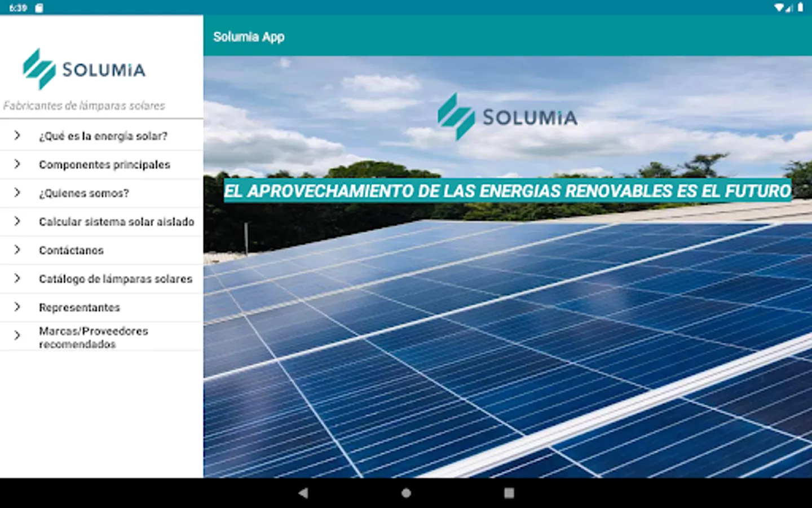Open Catálogo de lámparas solares item
This screenshot has width=812, height=508.
[101, 279]
